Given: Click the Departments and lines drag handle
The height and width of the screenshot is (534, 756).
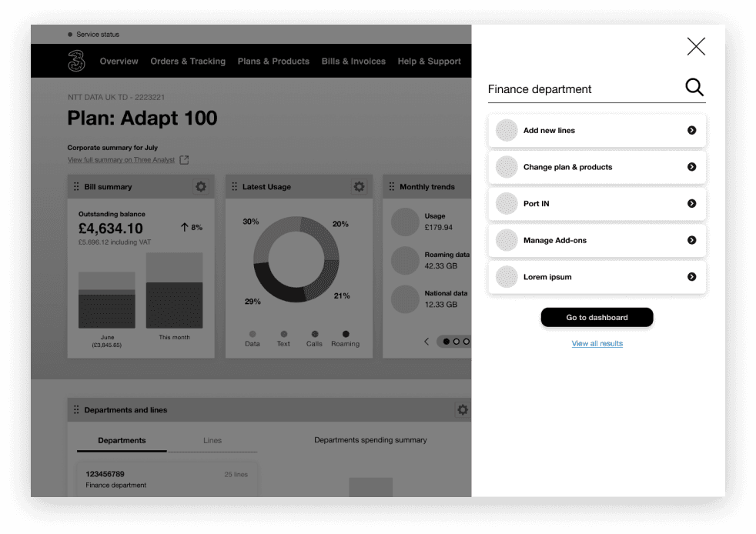Looking at the screenshot, I should pyautogui.click(x=76, y=409).
